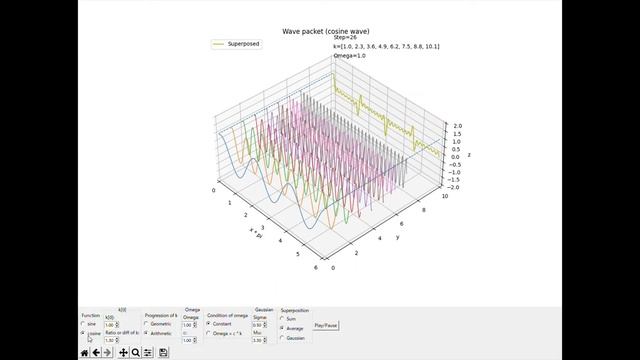Click the Omega=1.0 annotation text
The image size is (640, 360).
349,56
